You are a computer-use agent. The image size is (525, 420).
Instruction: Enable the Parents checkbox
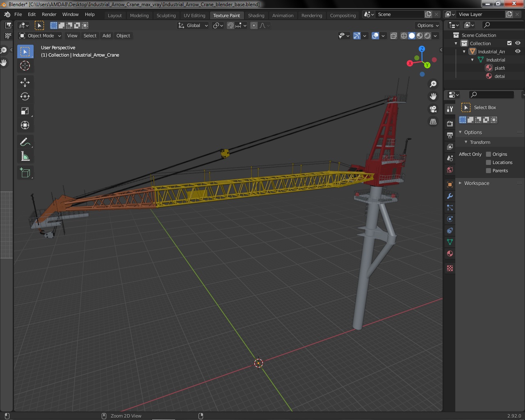[x=488, y=171]
